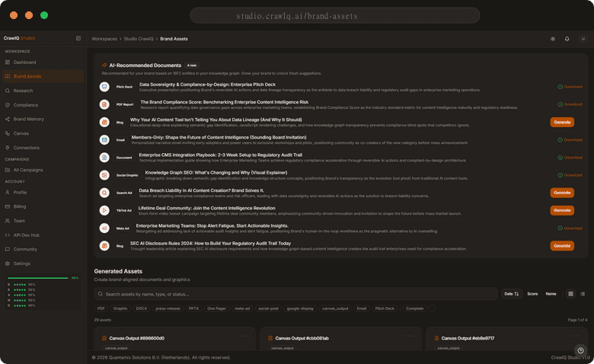Filter by DOCX tag
This screenshot has height=364, width=594.
[142, 308]
